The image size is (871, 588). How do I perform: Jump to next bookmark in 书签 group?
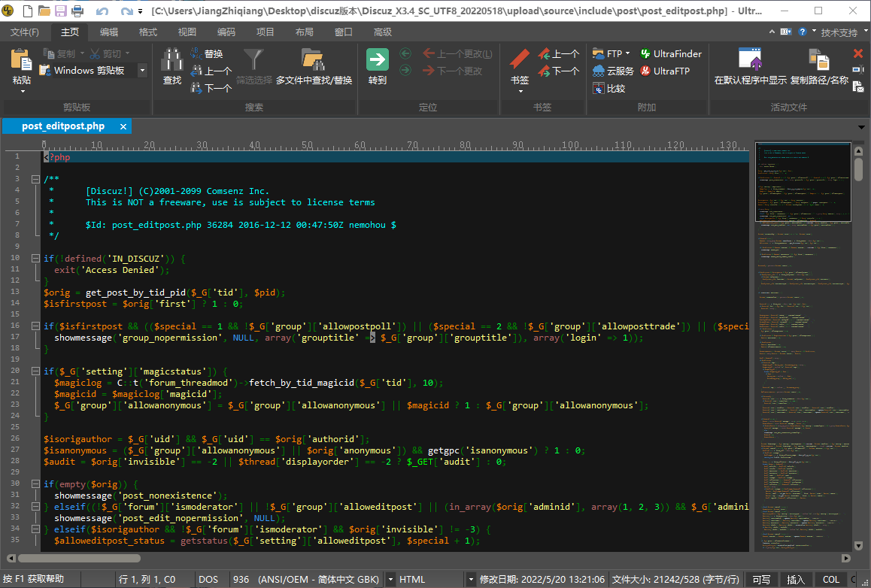(558, 71)
